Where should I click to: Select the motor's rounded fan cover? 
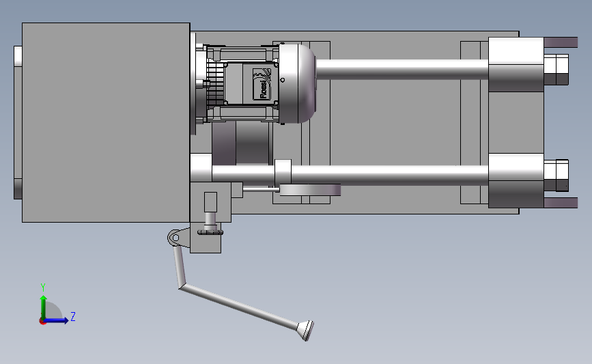tap(298, 83)
